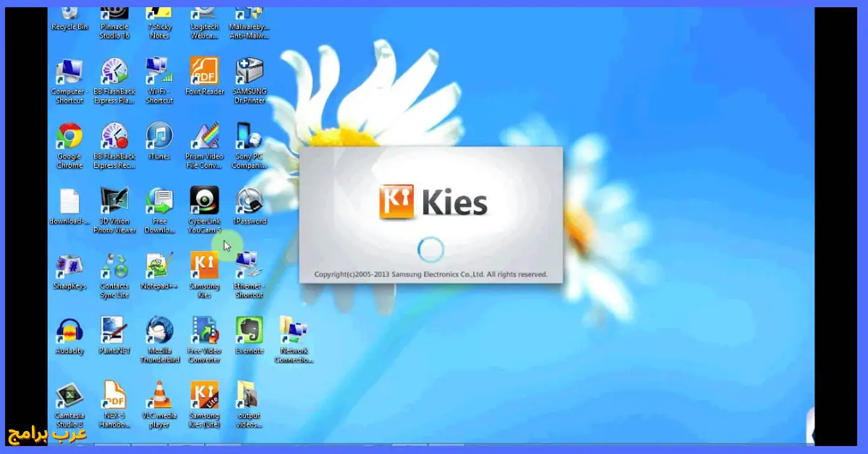Screen dimensions: 868x454
Task: Select the Ethernet - Shortcut icon
Action: tap(250, 276)
